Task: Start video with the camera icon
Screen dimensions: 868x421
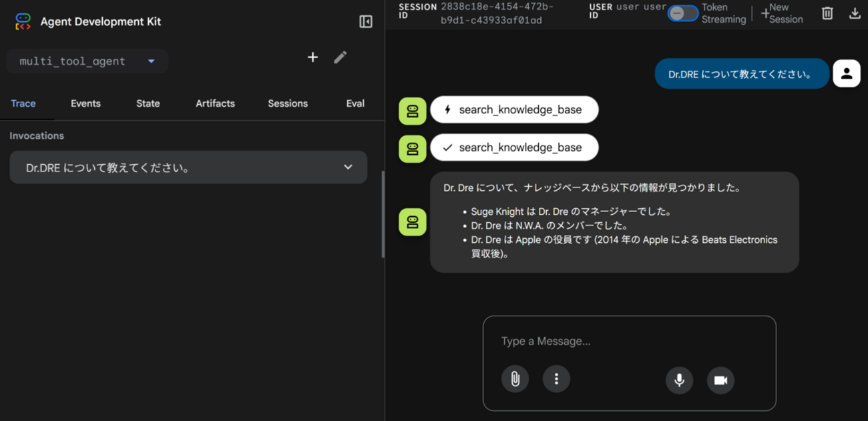Action: (720, 380)
